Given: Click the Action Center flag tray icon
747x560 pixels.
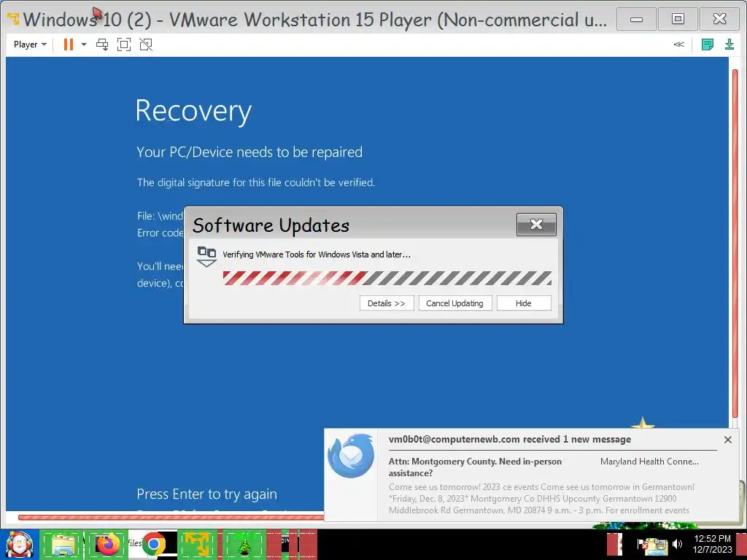Looking at the screenshot, I should coord(641,544).
